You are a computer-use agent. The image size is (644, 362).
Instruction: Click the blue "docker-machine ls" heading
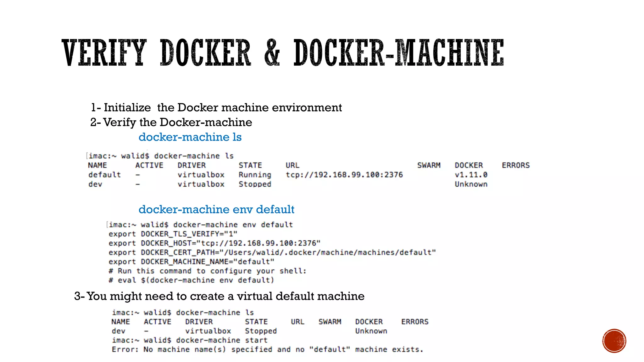coord(190,137)
